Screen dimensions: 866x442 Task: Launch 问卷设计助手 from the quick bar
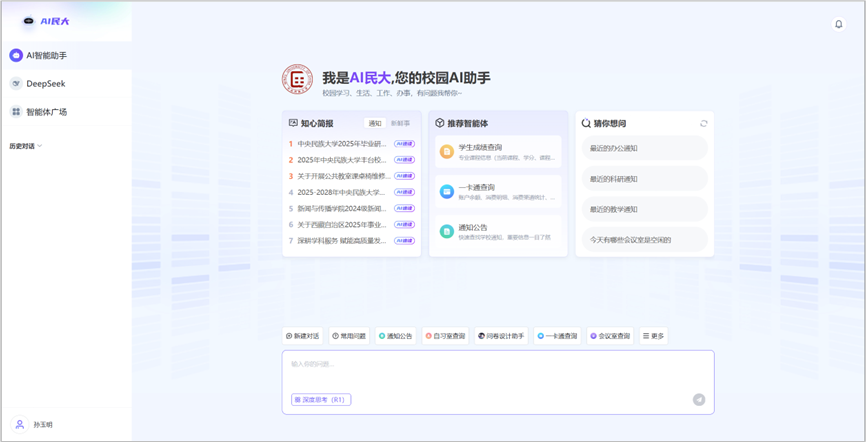click(501, 336)
